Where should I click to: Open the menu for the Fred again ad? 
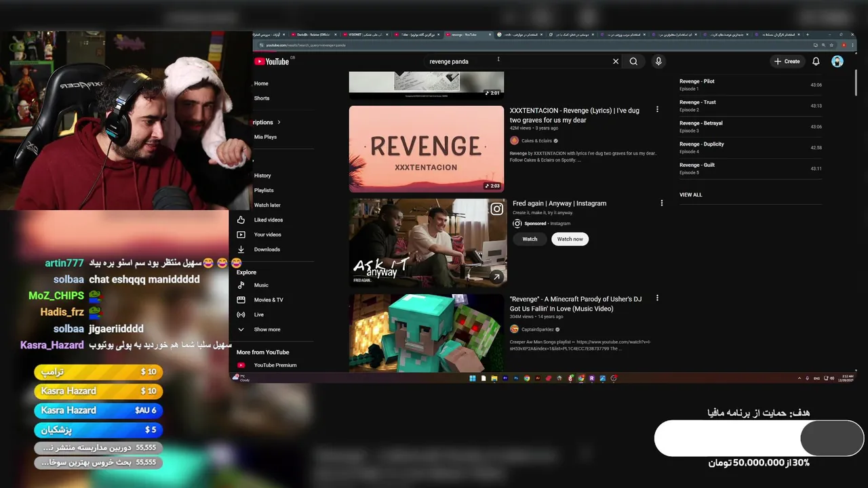pos(662,203)
